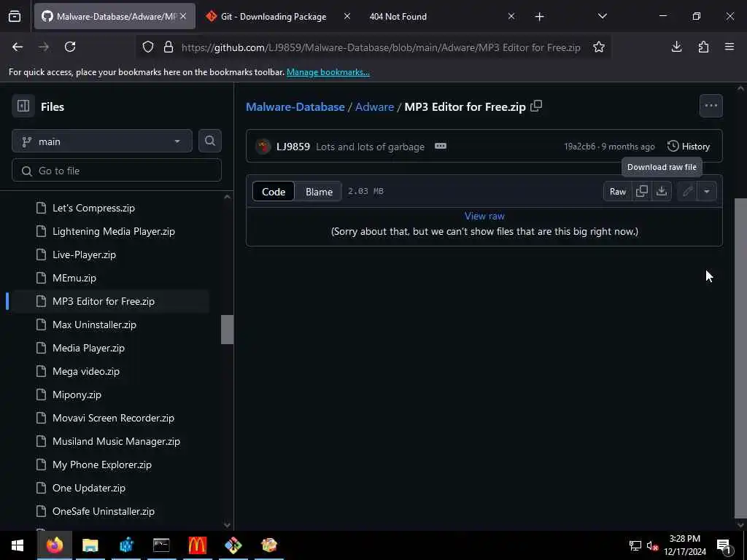
Task: Open My Phone Explorer.zip file
Action: pyautogui.click(x=101, y=464)
